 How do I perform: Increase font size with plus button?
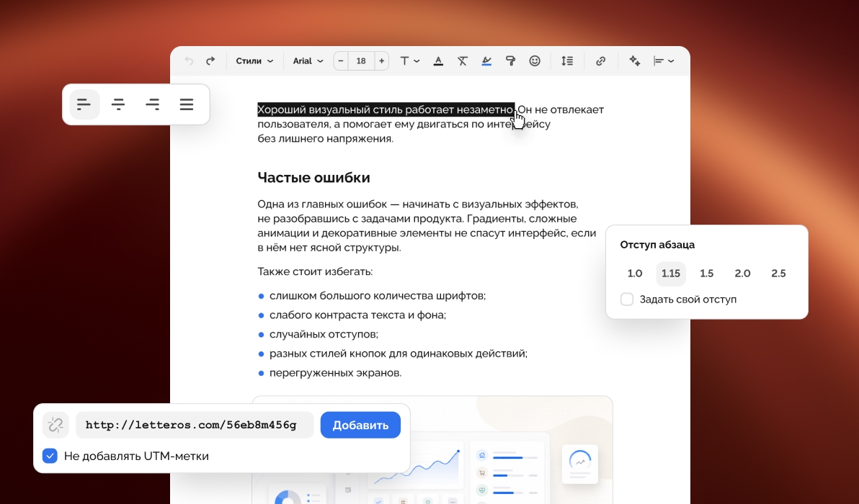(382, 61)
